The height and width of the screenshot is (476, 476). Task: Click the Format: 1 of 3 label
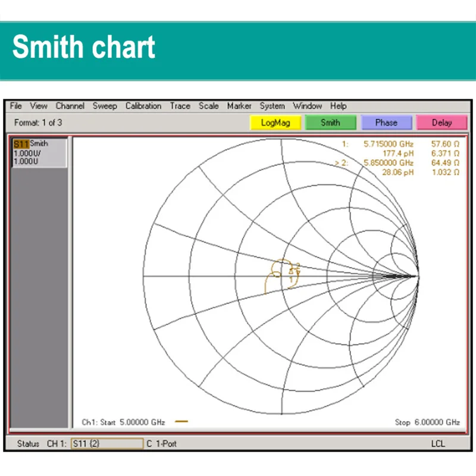click(x=38, y=123)
